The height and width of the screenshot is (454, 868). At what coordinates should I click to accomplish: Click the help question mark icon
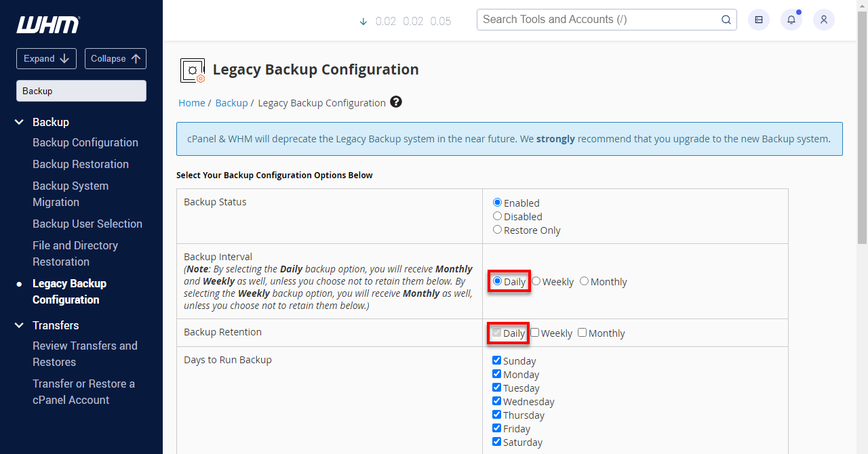[x=396, y=102]
